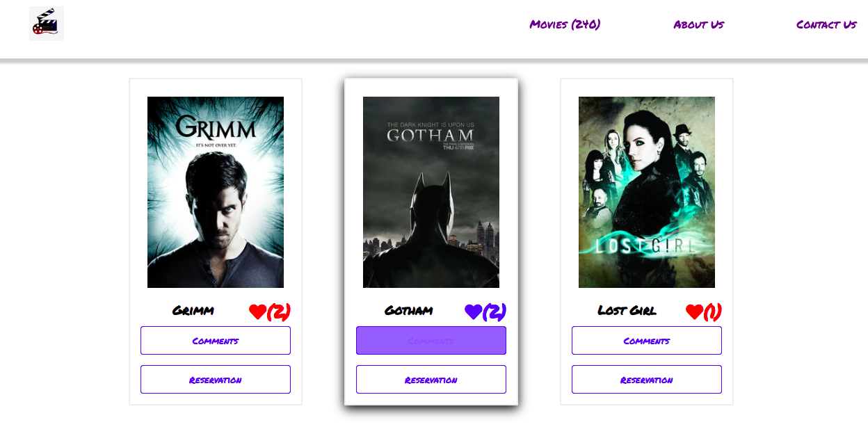Click the highlighted Gotham Comments button

coord(431,341)
